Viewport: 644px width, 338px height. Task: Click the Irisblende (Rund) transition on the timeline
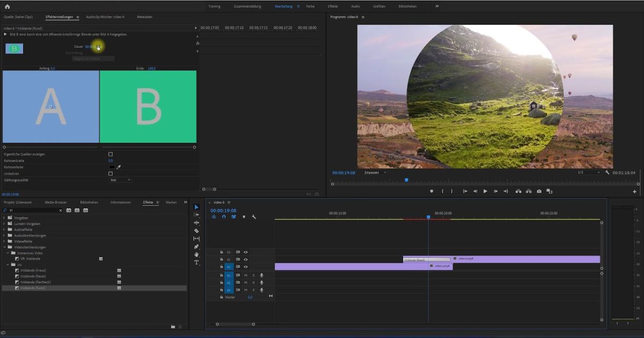[416, 260]
